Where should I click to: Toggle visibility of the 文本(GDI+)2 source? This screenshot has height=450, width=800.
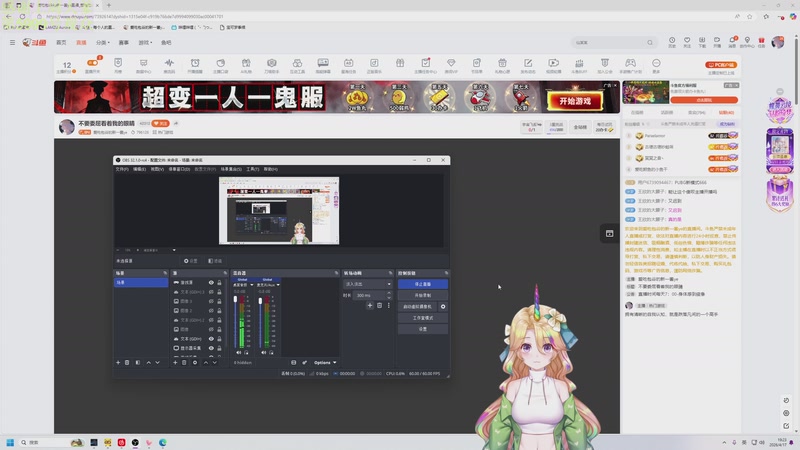tap(211, 320)
